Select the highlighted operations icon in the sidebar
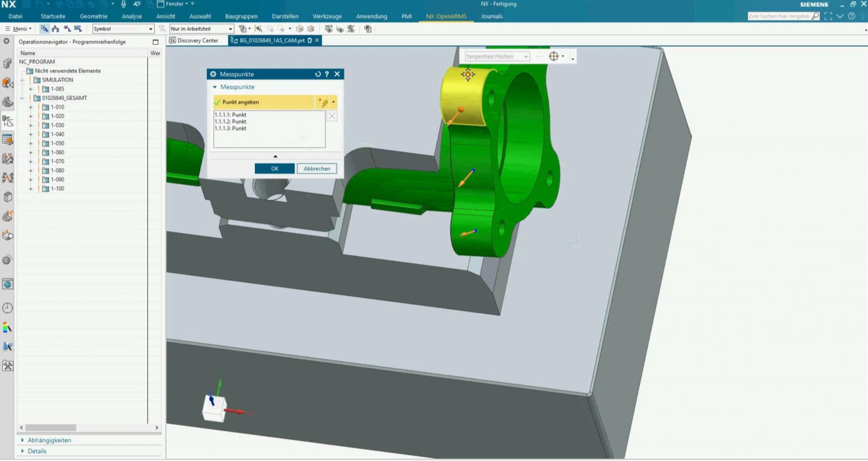Image resolution: width=868 pixels, height=461 pixels. coord(7,121)
